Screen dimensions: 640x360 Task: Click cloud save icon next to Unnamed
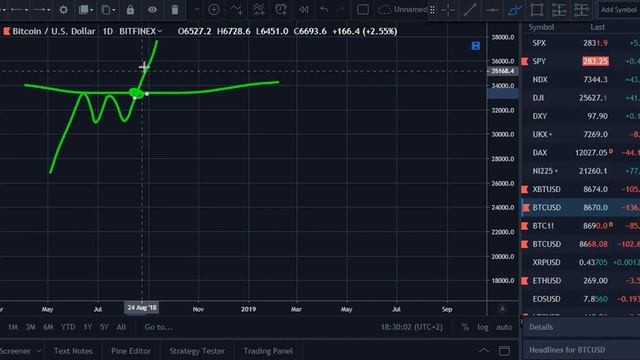coord(384,9)
